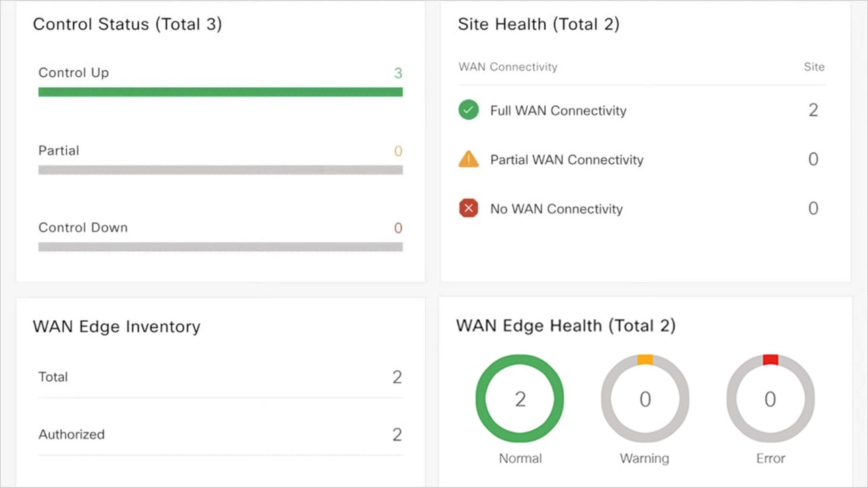Click the gray Control Down status bar
Image resolution: width=868 pixels, height=488 pixels.
[220, 247]
